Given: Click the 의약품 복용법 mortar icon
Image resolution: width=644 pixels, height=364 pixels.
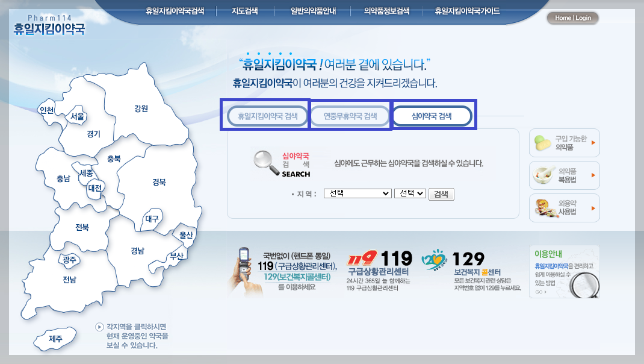Looking at the screenshot, I should (x=545, y=176).
